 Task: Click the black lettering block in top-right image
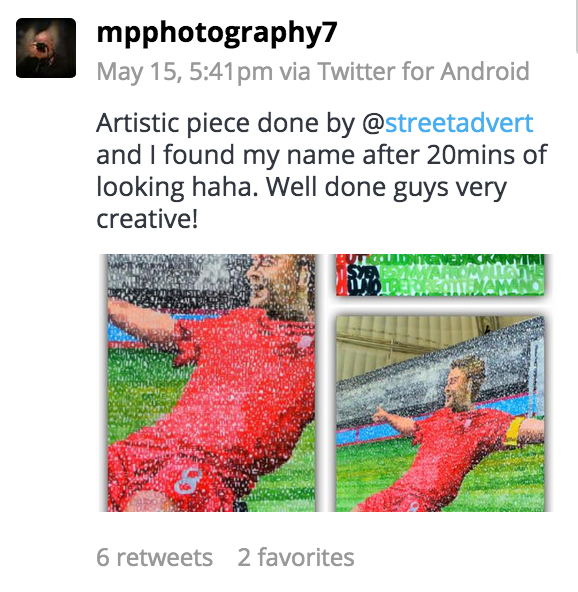coord(362,280)
